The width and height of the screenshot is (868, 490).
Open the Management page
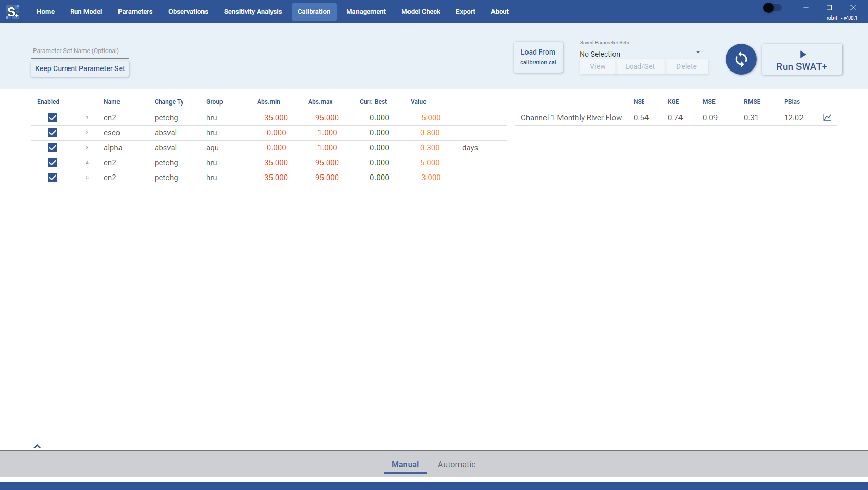(366, 11)
